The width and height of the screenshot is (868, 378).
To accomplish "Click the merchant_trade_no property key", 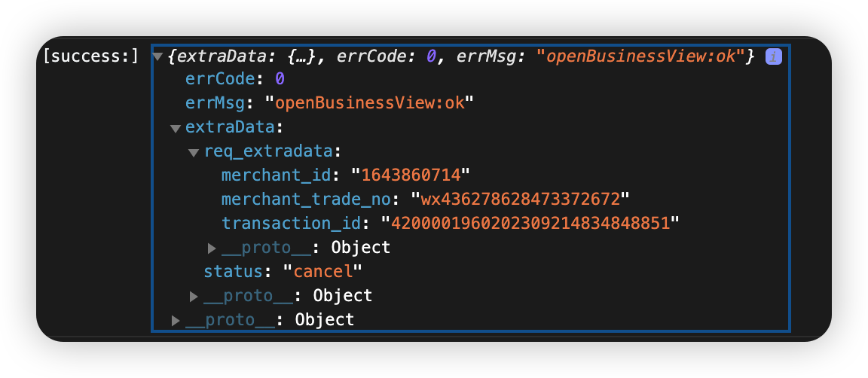I will pos(307,200).
